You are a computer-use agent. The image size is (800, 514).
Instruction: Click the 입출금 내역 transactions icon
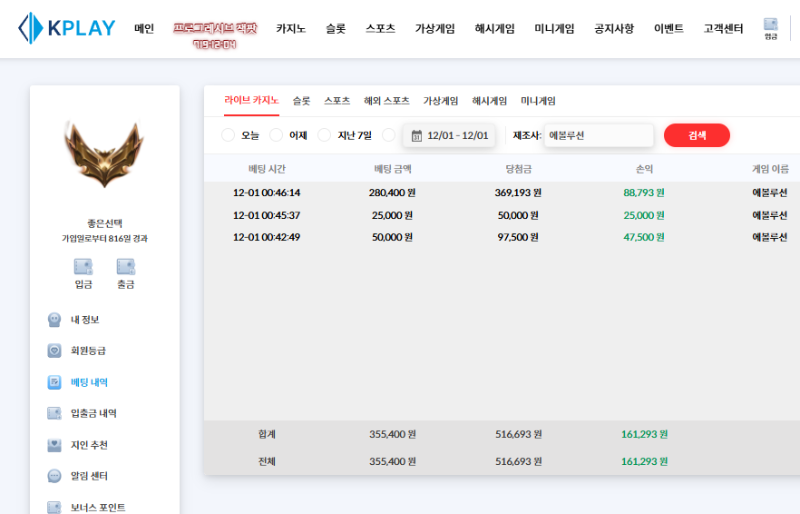click(55, 413)
